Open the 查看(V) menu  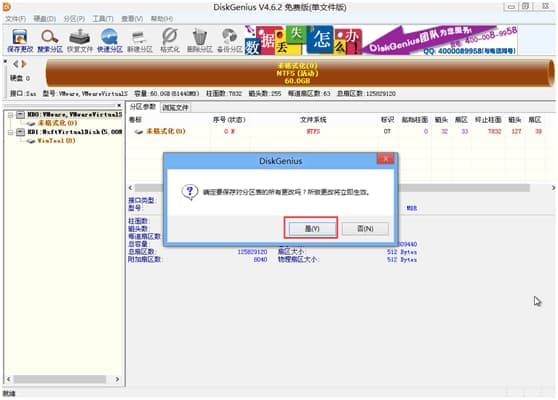point(132,19)
